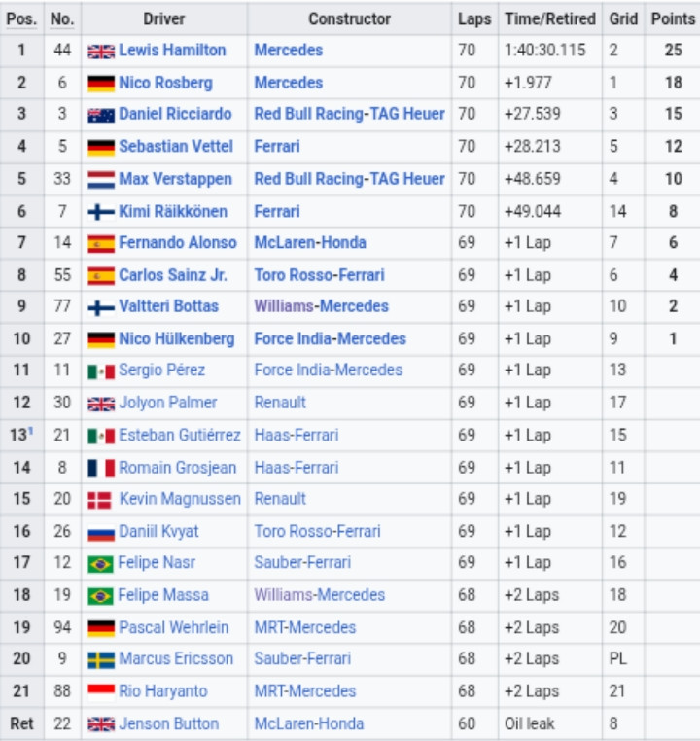Open Jenson Button driver link
The width and height of the screenshot is (700, 741).
(x=169, y=723)
